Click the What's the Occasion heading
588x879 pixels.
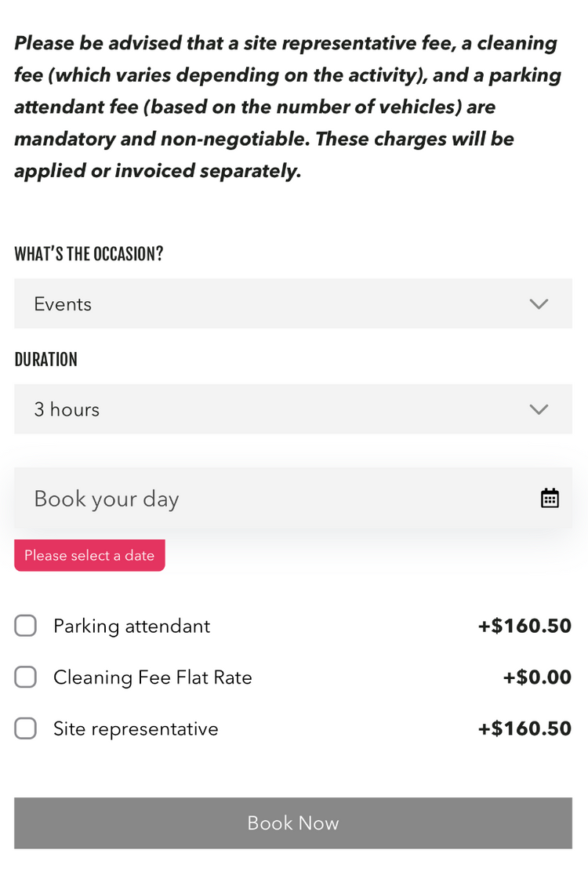tap(89, 254)
